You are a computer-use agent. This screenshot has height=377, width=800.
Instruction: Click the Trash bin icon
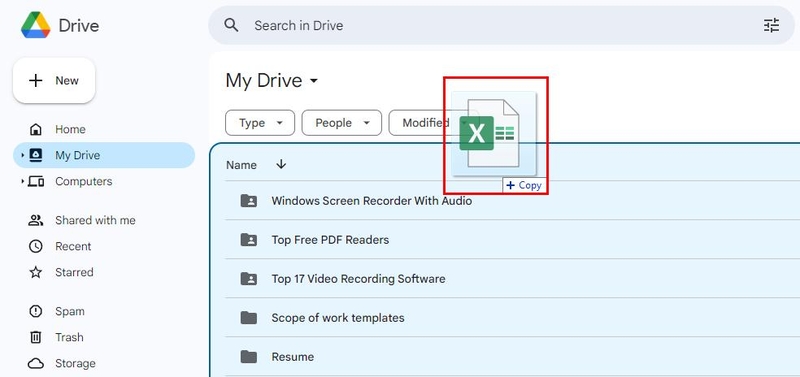pyautogui.click(x=36, y=337)
